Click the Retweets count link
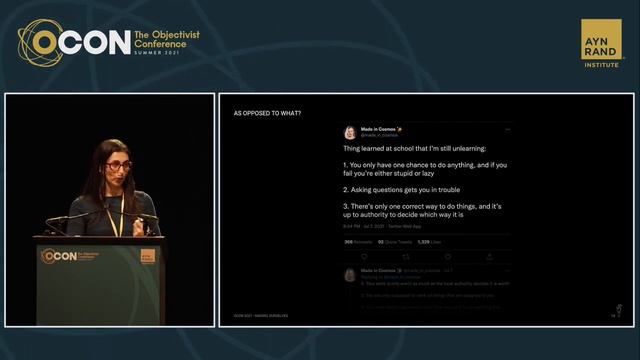Viewport: 640px width, 360px height. [x=358, y=242]
